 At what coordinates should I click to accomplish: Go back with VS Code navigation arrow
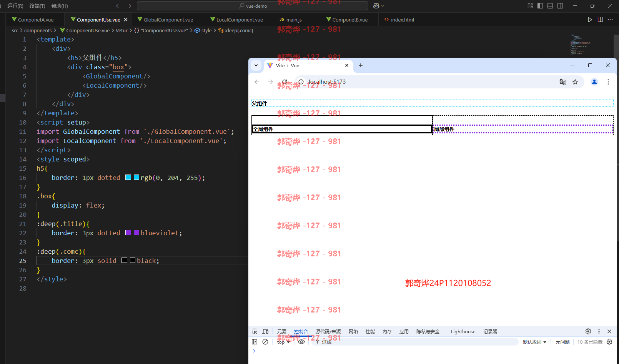[118, 6]
